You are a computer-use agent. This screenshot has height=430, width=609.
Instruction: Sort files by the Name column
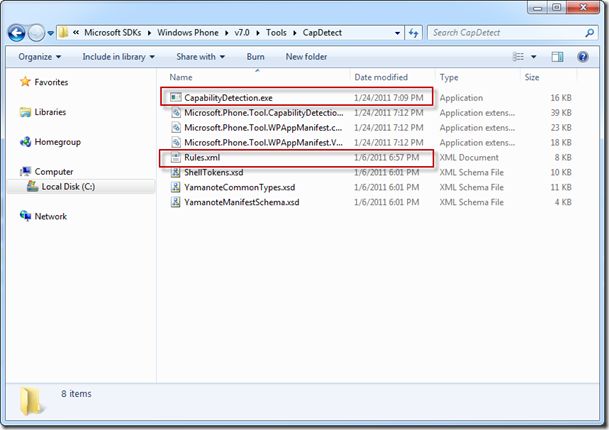tap(181, 77)
